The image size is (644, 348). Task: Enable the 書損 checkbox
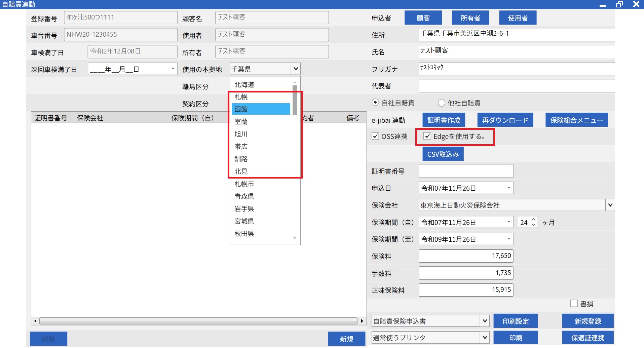coord(574,304)
